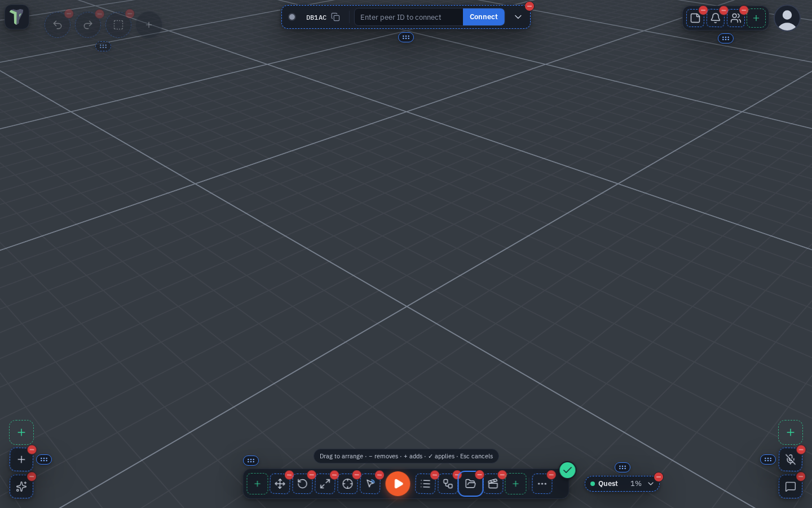Open the three-dots more menu
Image resolution: width=812 pixels, height=508 pixels.
coord(542,484)
